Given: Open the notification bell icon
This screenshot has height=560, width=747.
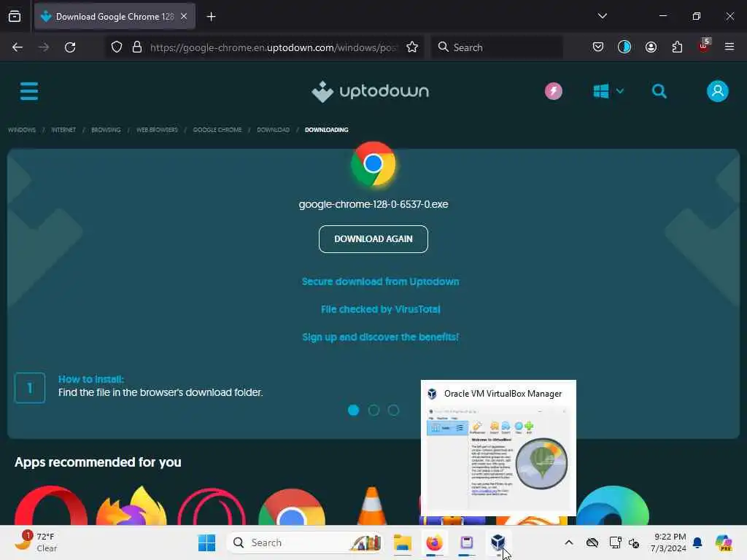Looking at the screenshot, I should point(697,542).
